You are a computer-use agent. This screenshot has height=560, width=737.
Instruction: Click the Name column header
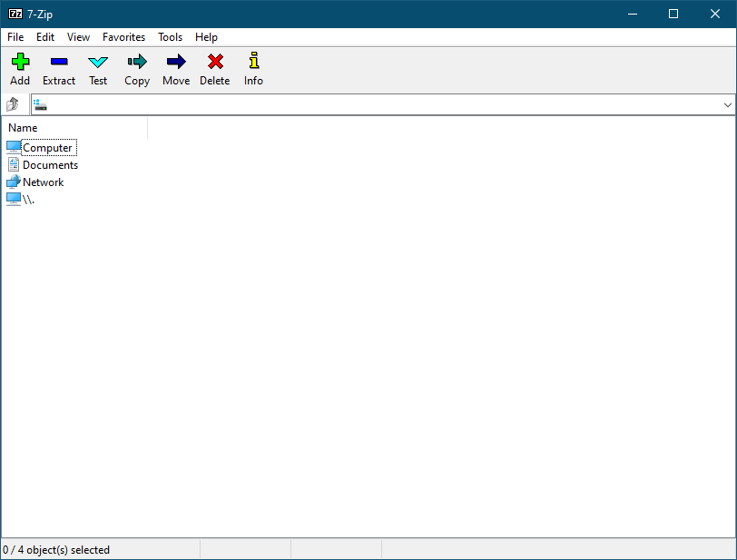(x=23, y=127)
